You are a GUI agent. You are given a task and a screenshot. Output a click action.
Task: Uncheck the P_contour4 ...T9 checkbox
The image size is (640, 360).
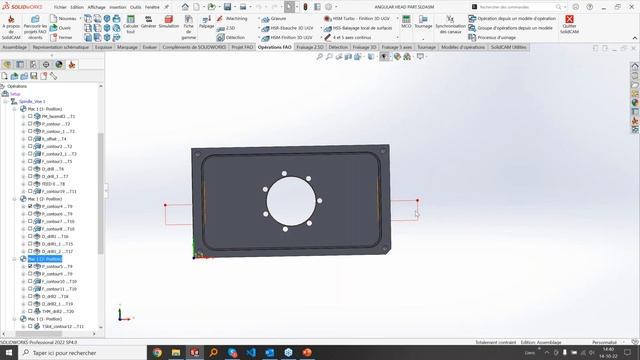coord(30,206)
